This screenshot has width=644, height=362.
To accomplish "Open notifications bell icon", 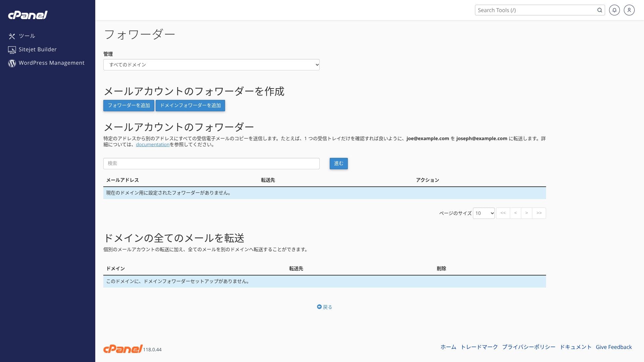I will [x=614, y=10].
